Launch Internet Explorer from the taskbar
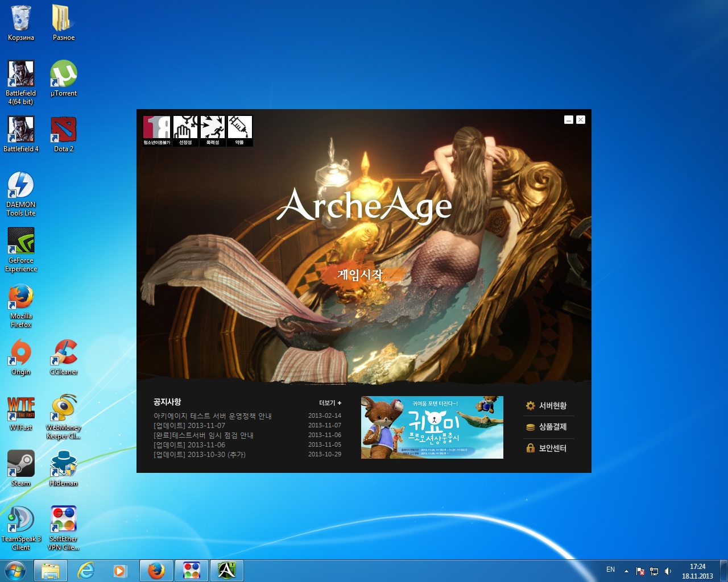The width and height of the screenshot is (728, 582). pos(86,571)
